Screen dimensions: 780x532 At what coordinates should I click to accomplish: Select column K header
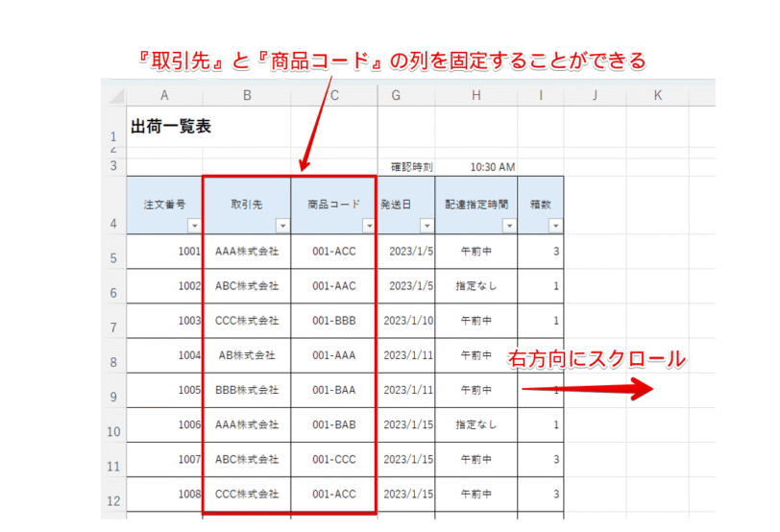coord(658,95)
